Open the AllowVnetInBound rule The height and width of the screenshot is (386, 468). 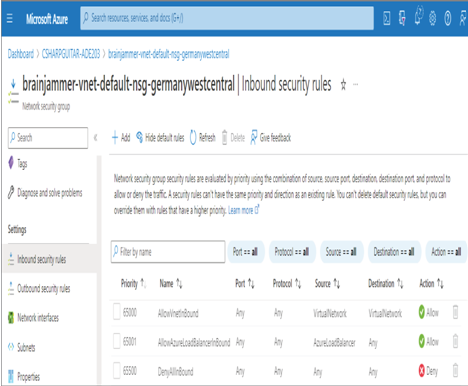(178, 313)
